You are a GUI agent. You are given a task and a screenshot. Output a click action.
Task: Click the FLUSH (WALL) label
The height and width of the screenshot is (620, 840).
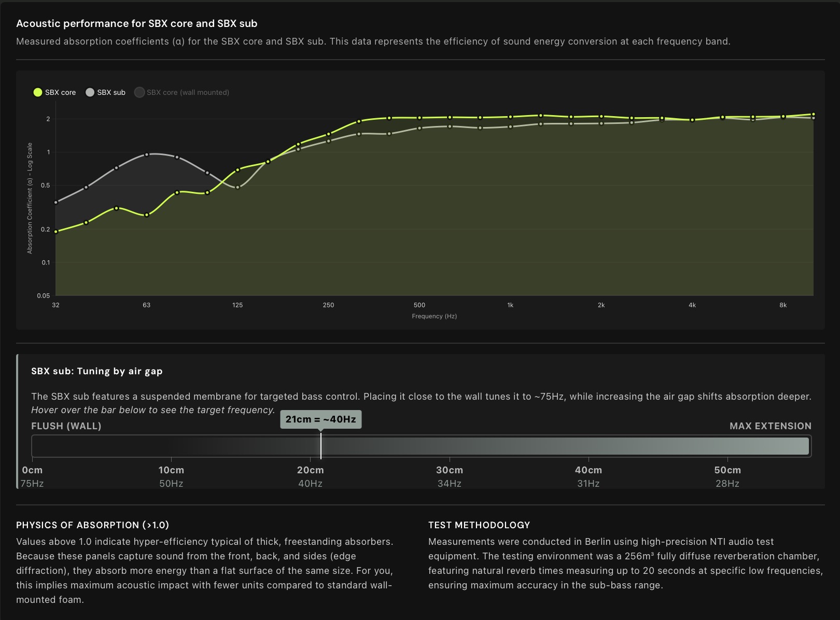66,426
